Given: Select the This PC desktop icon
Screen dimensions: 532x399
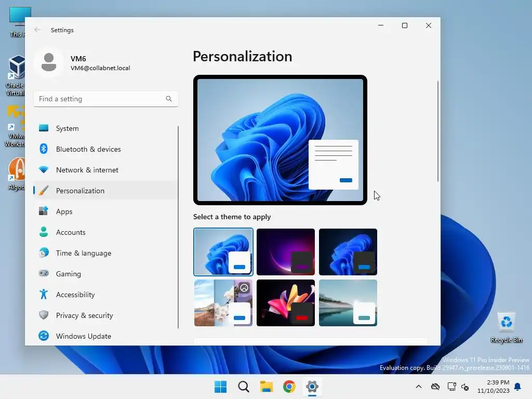Looking at the screenshot, I should pos(17,22).
